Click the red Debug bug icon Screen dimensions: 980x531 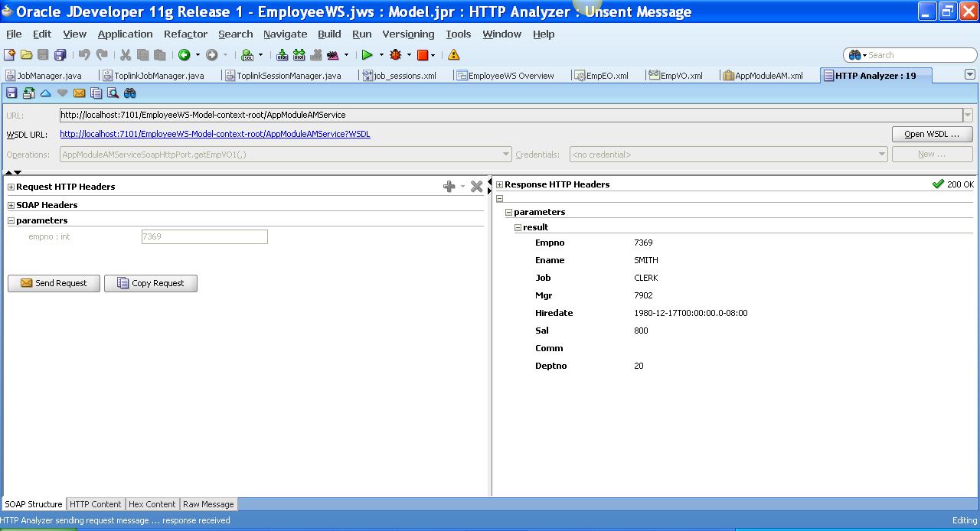point(396,55)
